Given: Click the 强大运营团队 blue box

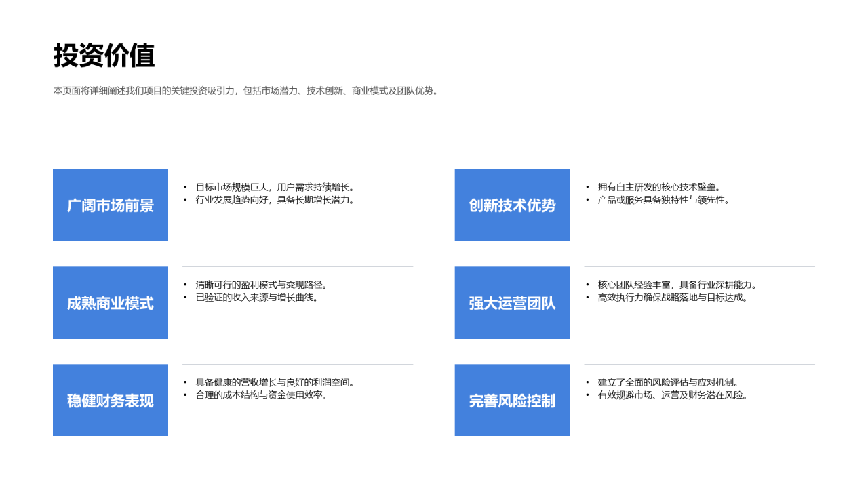Looking at the screenshot, I should pos(512,303).
